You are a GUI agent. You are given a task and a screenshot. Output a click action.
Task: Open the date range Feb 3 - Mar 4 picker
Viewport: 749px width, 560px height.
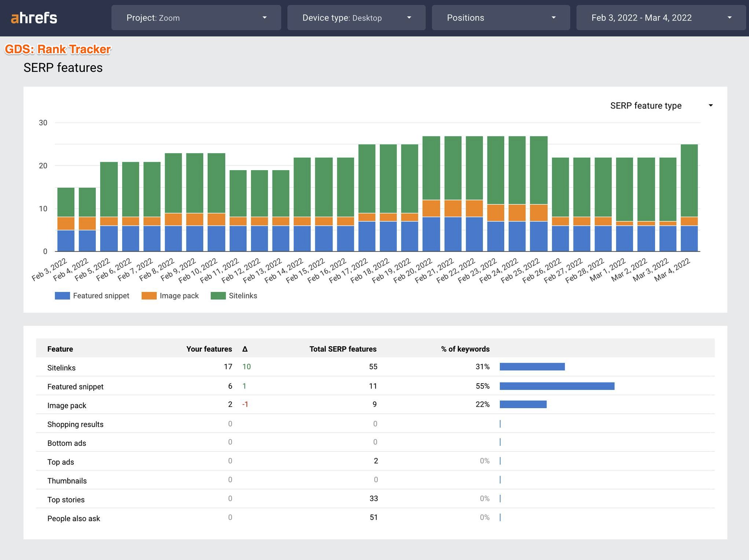(x=661, y=18)
